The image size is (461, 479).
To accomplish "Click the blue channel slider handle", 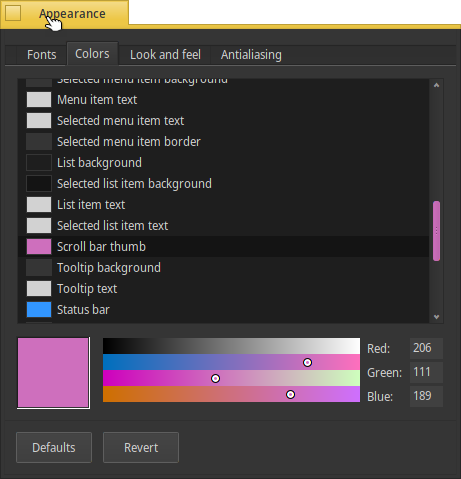I will (x=290, y=394).
